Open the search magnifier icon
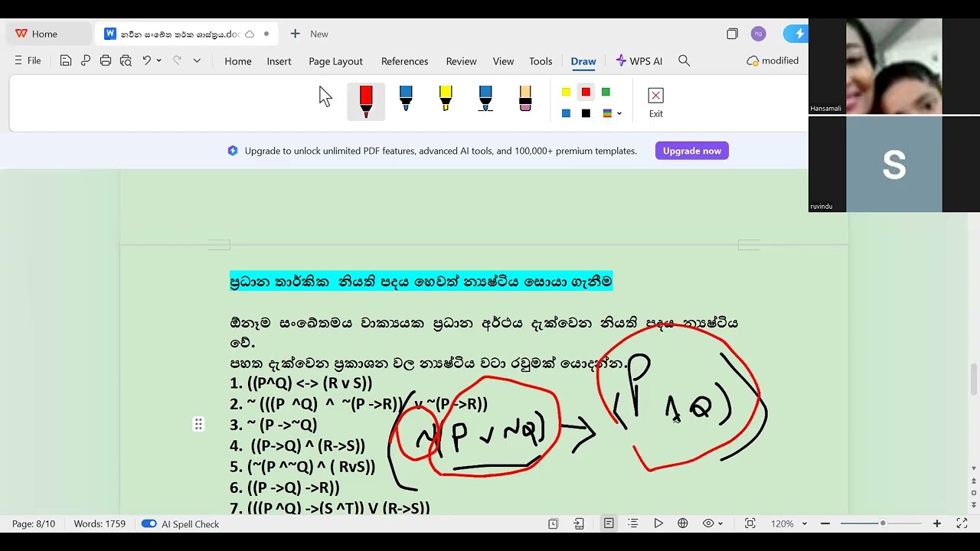Viewport: 980px width, 551px height. point(684,60)
